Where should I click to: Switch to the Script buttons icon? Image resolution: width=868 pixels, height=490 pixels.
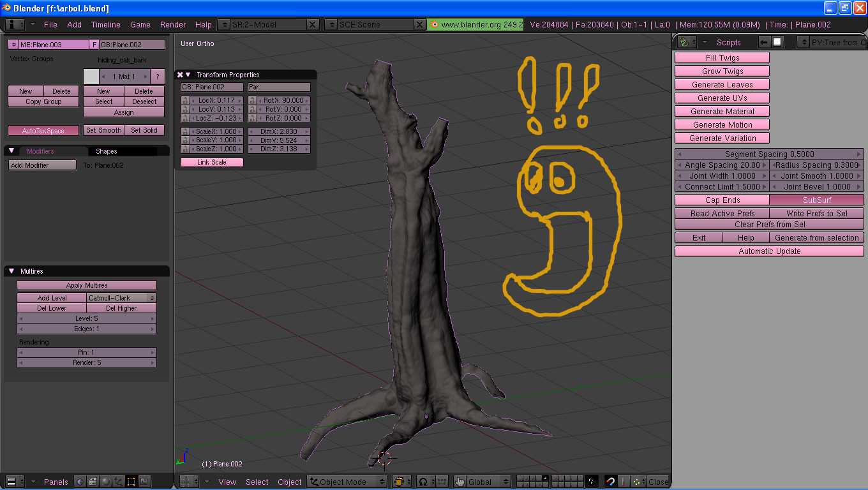[x=93, y=482]
